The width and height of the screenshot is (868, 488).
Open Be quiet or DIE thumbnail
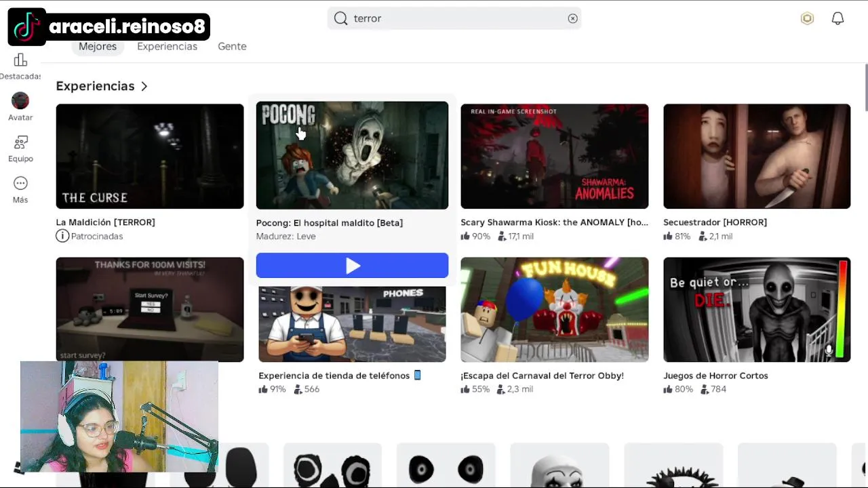[757, 309]
